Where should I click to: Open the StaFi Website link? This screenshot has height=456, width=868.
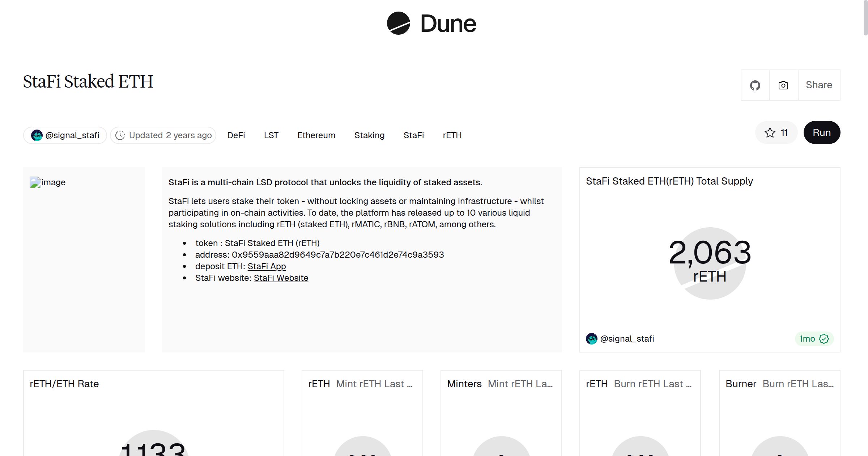(281, 278)
